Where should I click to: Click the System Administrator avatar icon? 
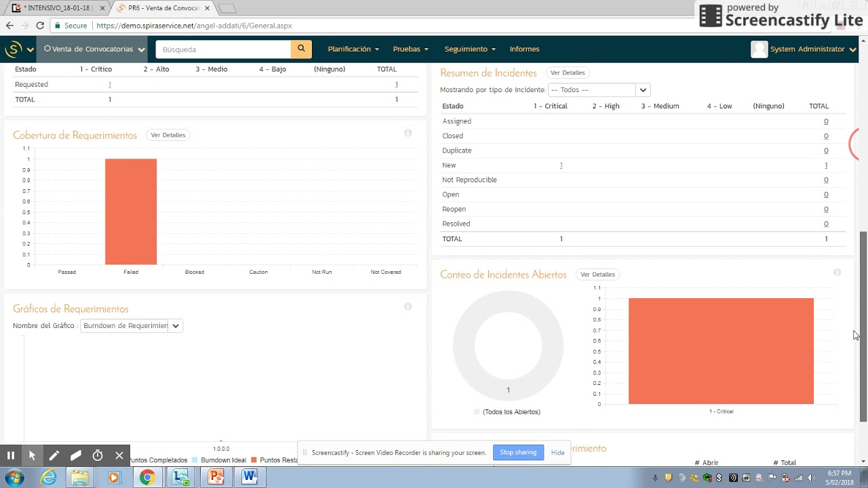pos(759,49)
